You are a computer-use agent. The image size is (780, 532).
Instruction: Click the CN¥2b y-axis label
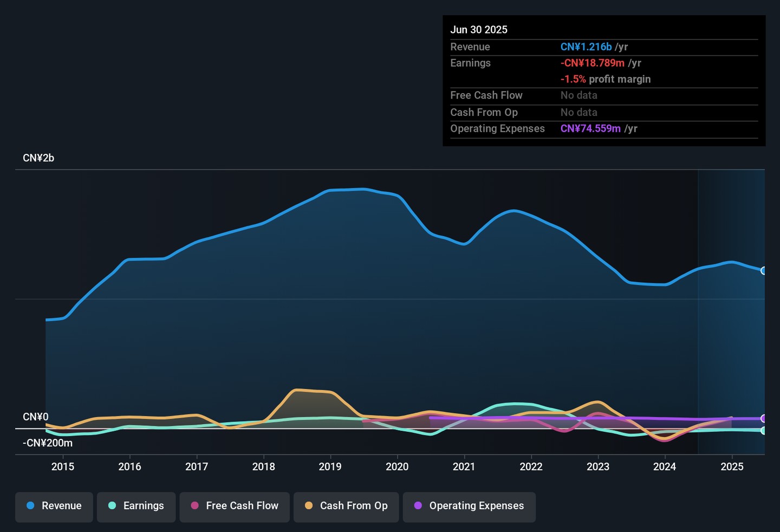coord(38,158)
